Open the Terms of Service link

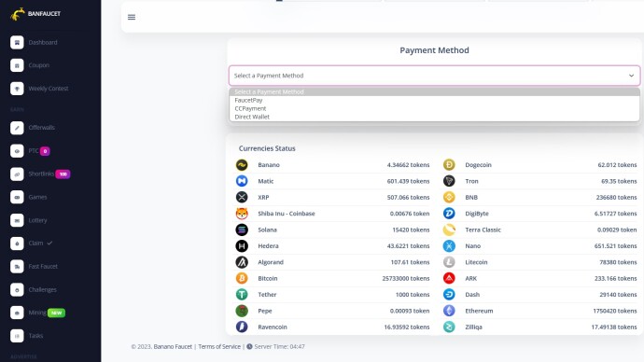[219, 346]
